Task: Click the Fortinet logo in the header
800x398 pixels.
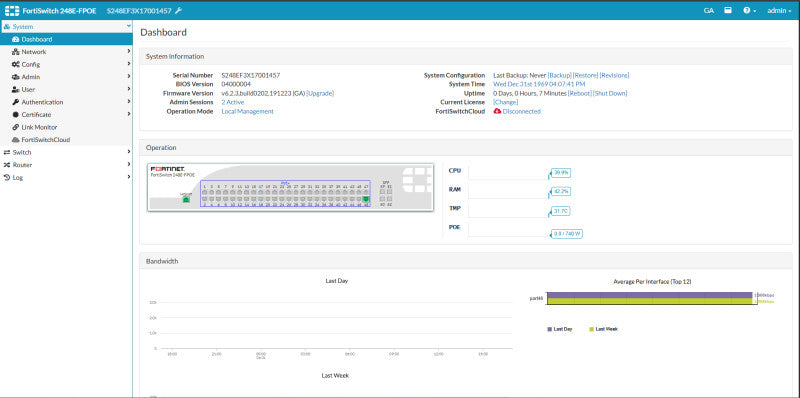Action: pos(12,10)
